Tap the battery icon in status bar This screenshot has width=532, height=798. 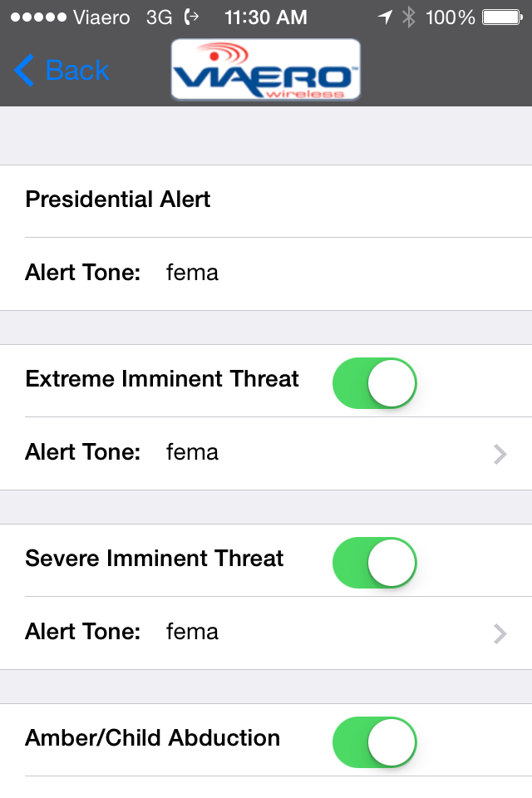tap(501, 17)
